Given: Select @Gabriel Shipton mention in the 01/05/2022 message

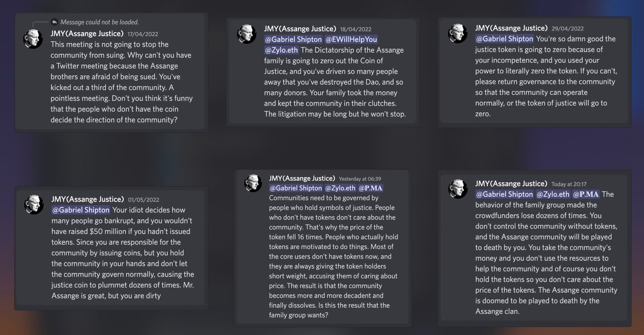Looking at the screenshot, I should (81, 210).
